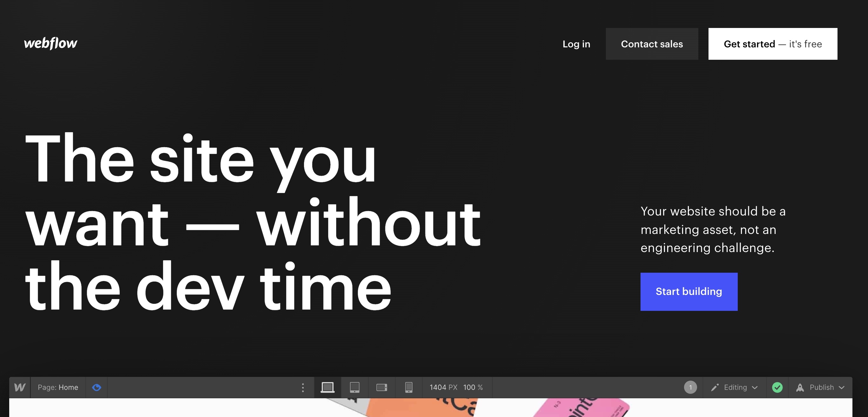Image resolution: width=868 pixels, height=417 pixels.
Task: Toggle the blue eye preview icon
Action: [x=97, y=387]
